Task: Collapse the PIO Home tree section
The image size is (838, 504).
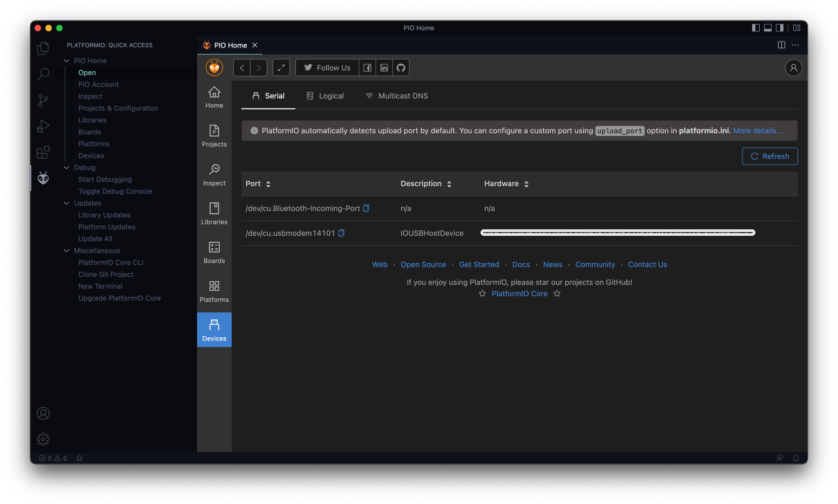Action: (67, 60)
